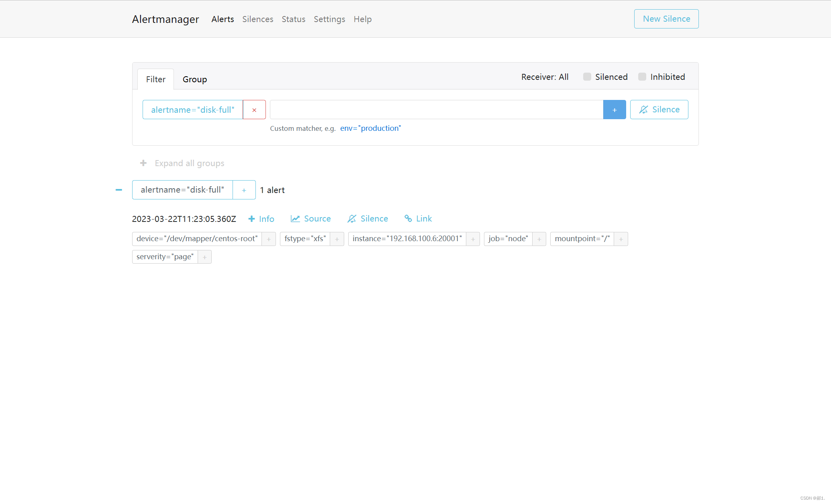Enable the Silenced checkbox

pos(587,77)
